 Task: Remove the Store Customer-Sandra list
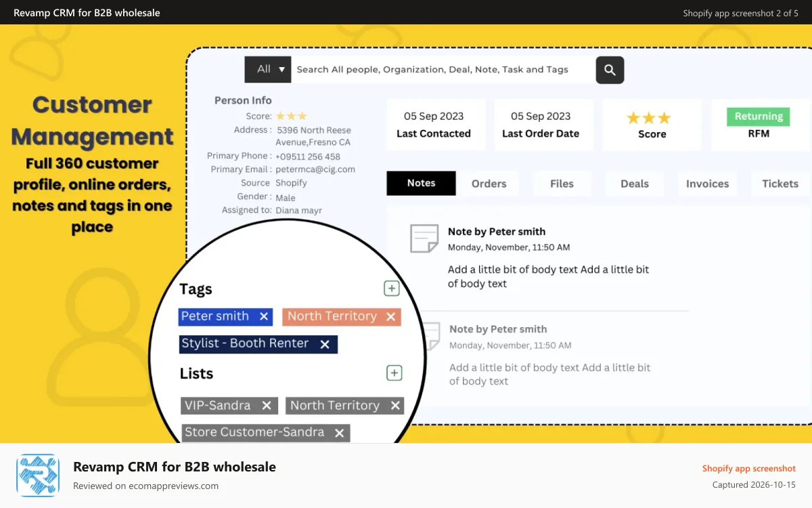tap(340, 433)
